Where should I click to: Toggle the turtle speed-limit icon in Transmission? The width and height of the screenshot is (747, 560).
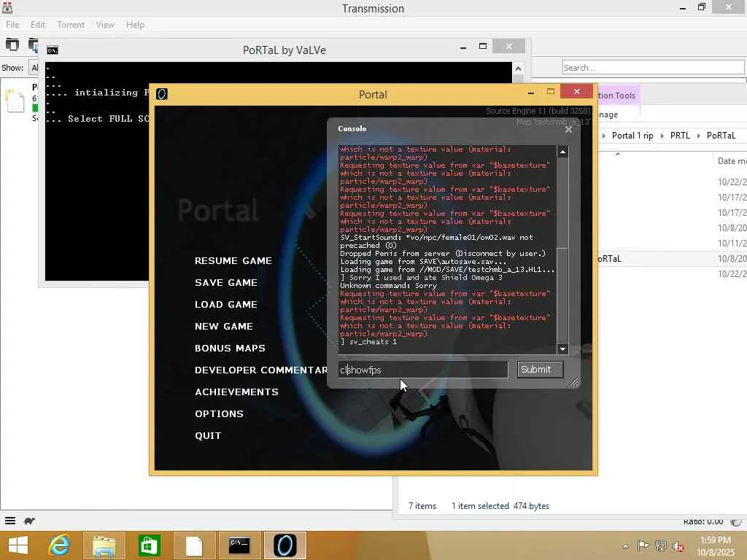(x=29, y=521)
